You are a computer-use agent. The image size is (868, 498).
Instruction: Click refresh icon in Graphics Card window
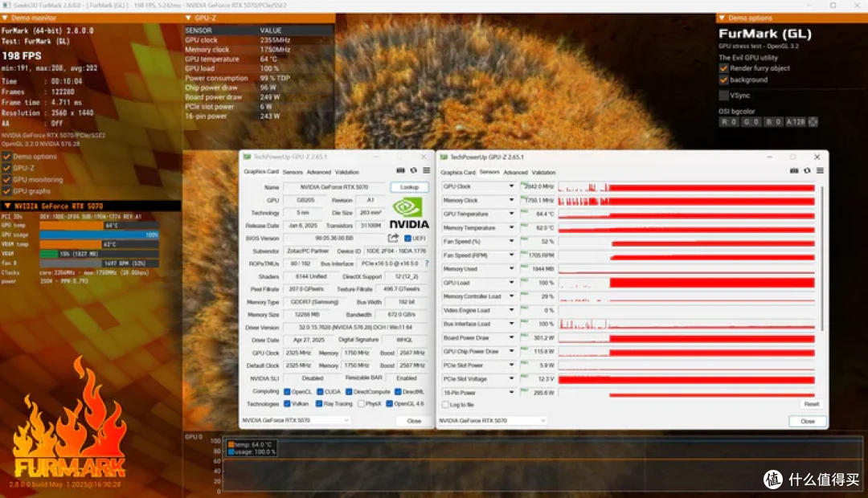click(414, 170)
